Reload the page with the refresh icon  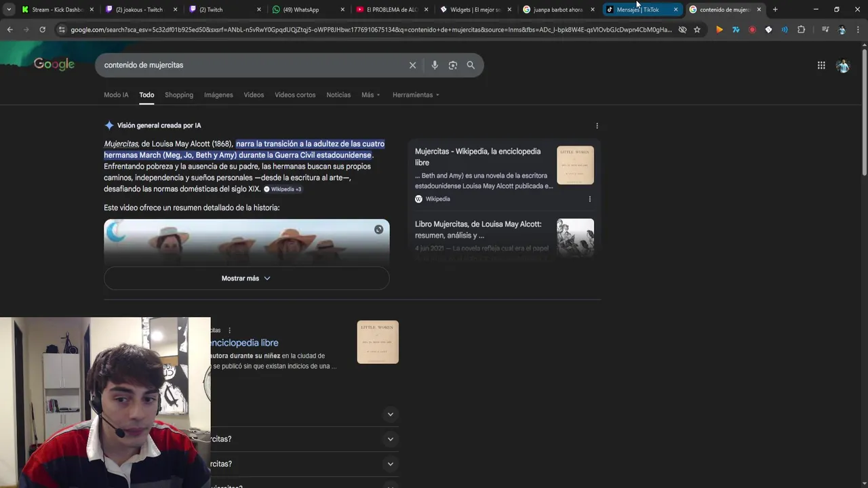[x=42, y=30]
